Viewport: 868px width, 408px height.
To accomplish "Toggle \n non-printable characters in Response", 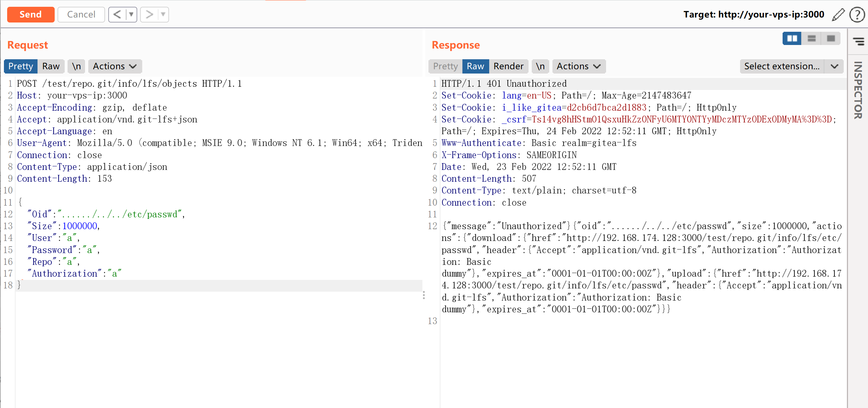I will click(x=540, y=66).
